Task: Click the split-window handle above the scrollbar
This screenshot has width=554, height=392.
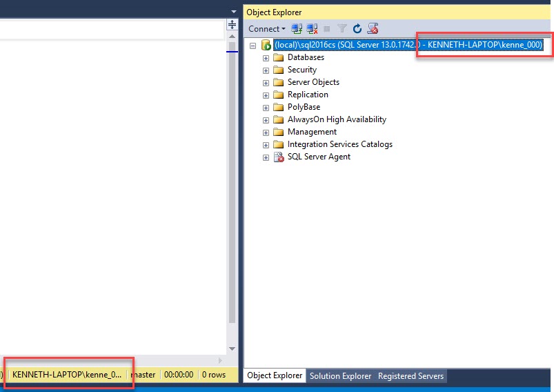Action: coord(233,25)
